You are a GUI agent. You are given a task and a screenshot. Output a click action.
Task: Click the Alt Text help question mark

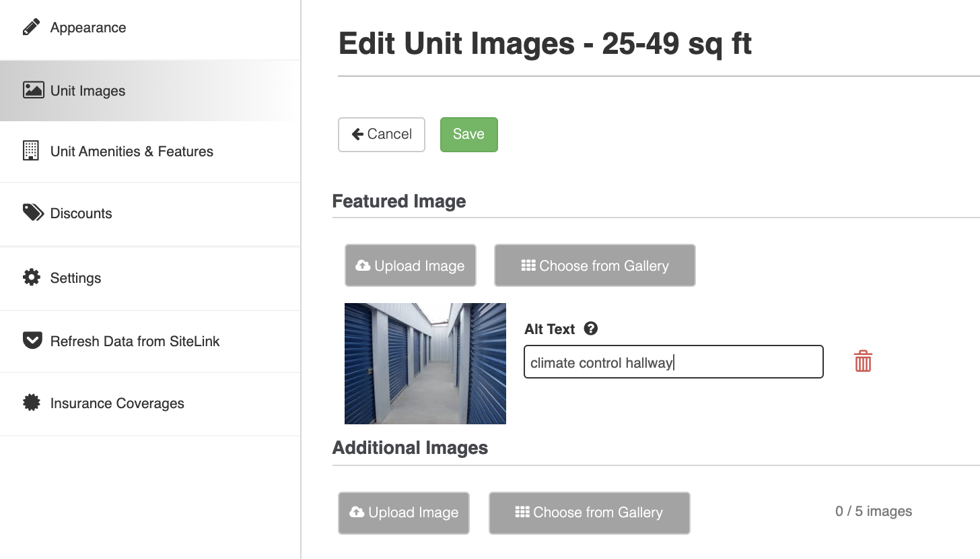590,328
